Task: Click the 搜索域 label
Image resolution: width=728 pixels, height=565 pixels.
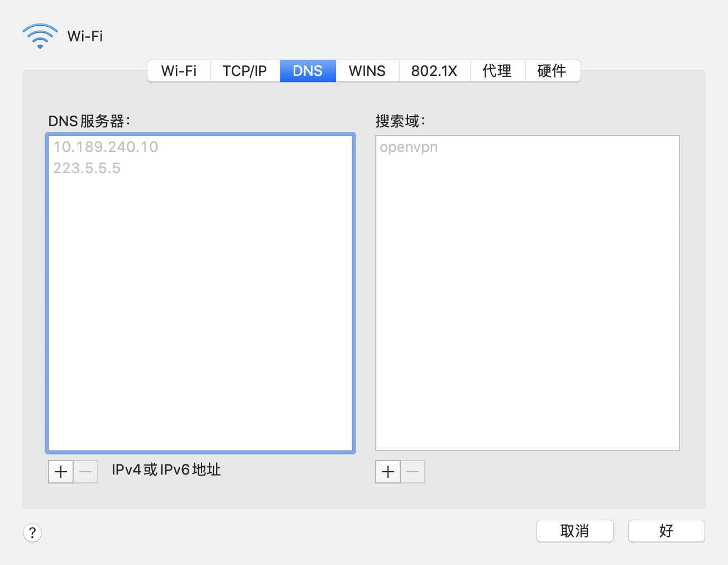Action: pyautogui.click(x=400, y=121)
